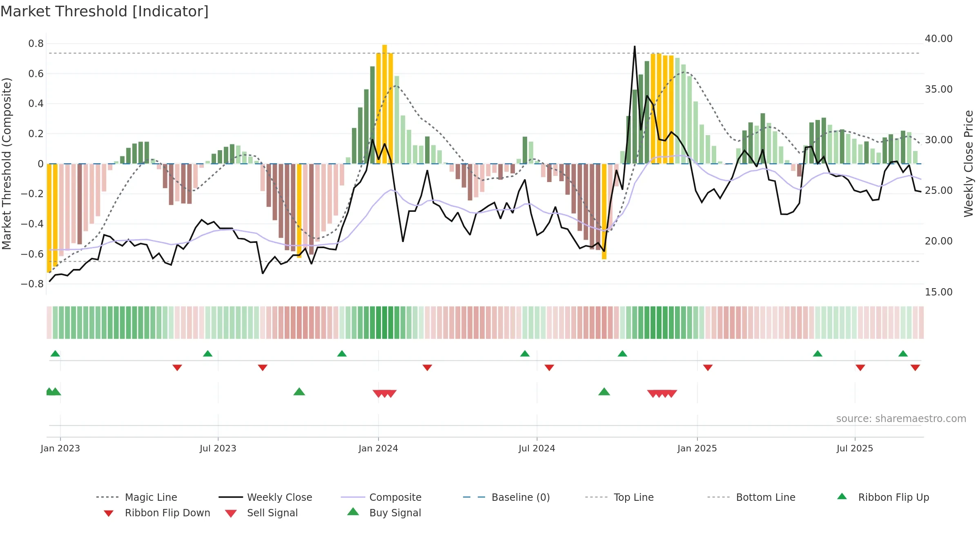Toggle the Top Line legend entry
This screenshot has height=551, width=980.
pos(619,497)
